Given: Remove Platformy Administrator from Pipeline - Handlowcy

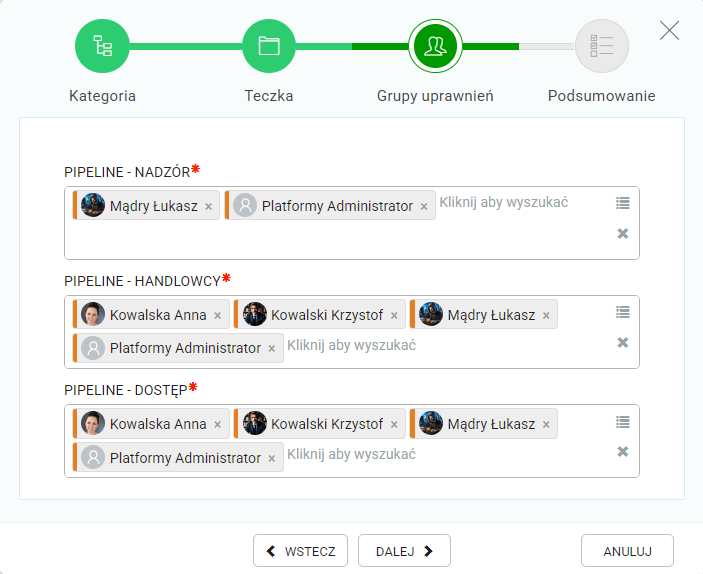Looking at the screenshot, I should tap(272, 348).
